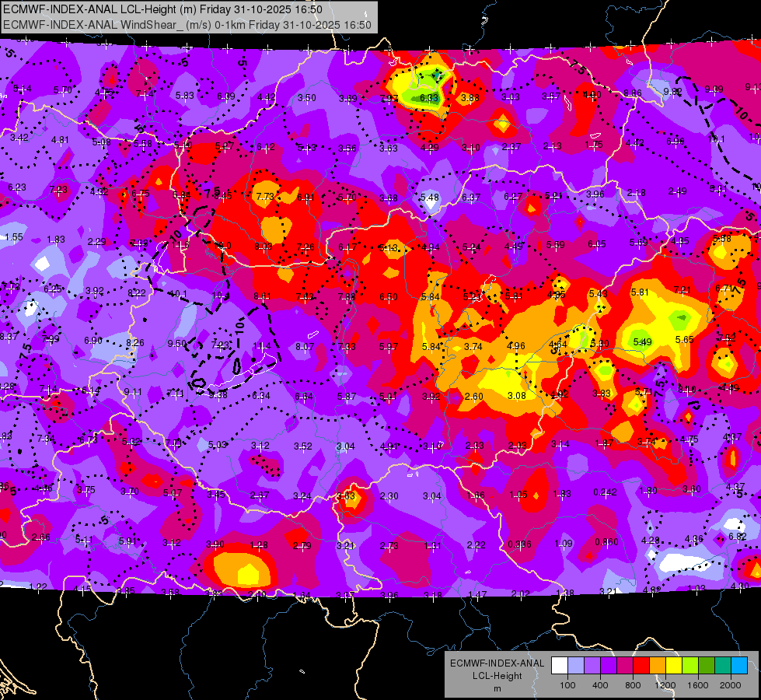Click the legend tick label "100"
761x700 pixels.
[x=567, y=685]
